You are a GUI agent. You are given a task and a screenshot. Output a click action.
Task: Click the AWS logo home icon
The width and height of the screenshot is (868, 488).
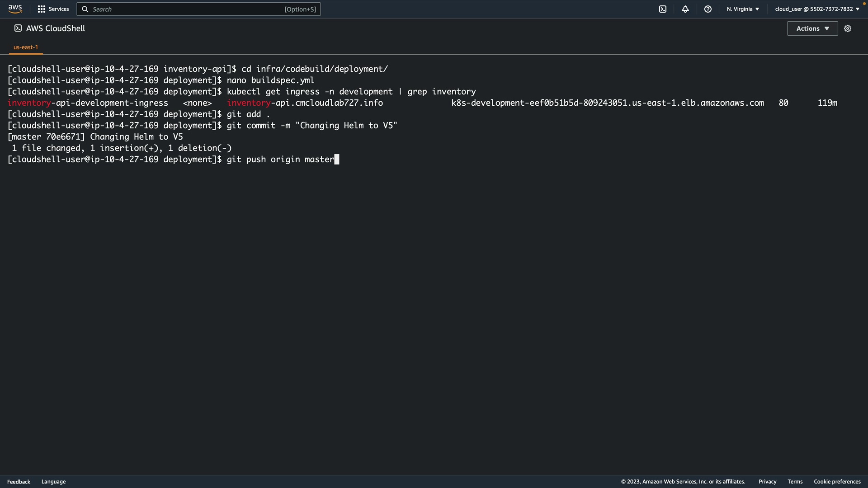[15, 9]
